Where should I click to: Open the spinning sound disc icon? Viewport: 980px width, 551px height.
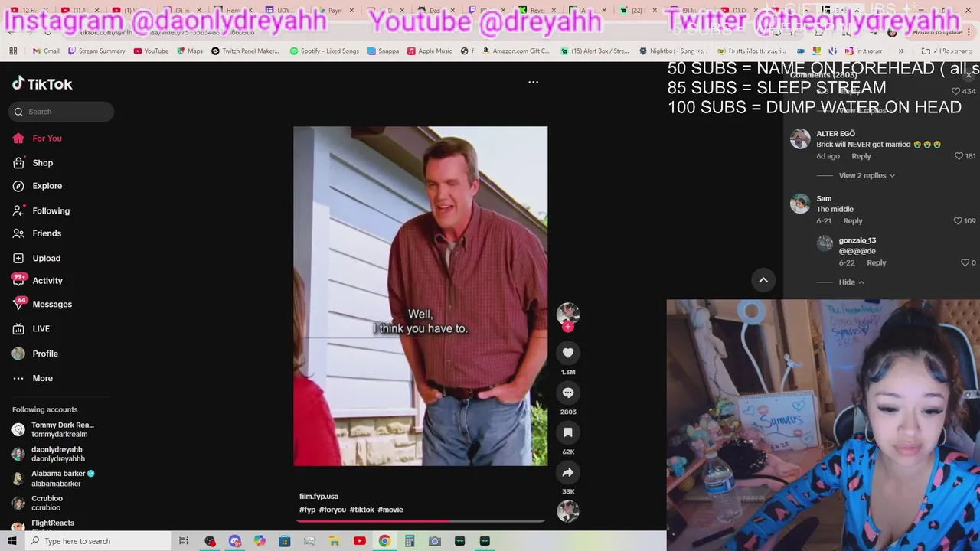568,511
